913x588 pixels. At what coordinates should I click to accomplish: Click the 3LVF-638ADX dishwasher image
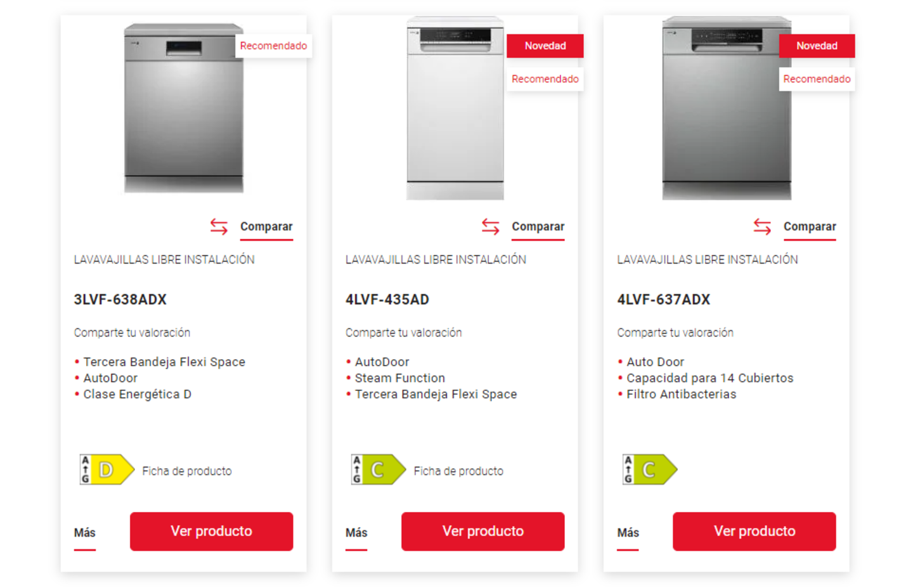[183, 108]
